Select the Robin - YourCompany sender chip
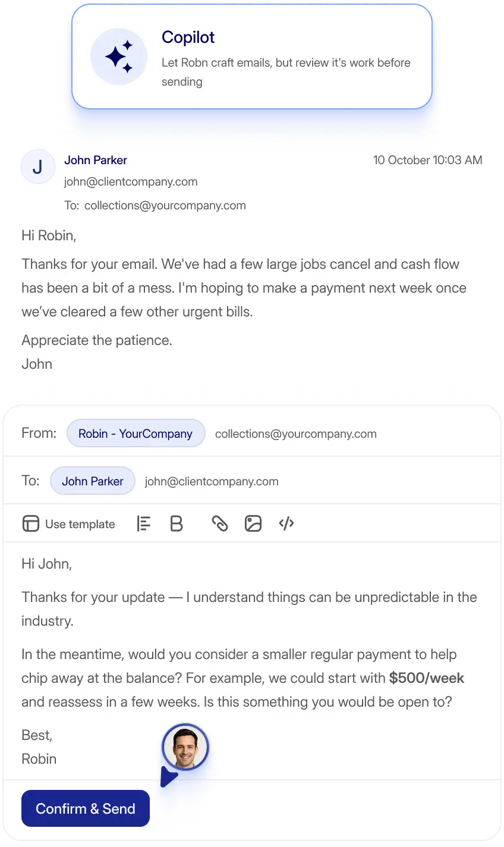The width and height of the screenshot is (504, 847). pos(136,434)
